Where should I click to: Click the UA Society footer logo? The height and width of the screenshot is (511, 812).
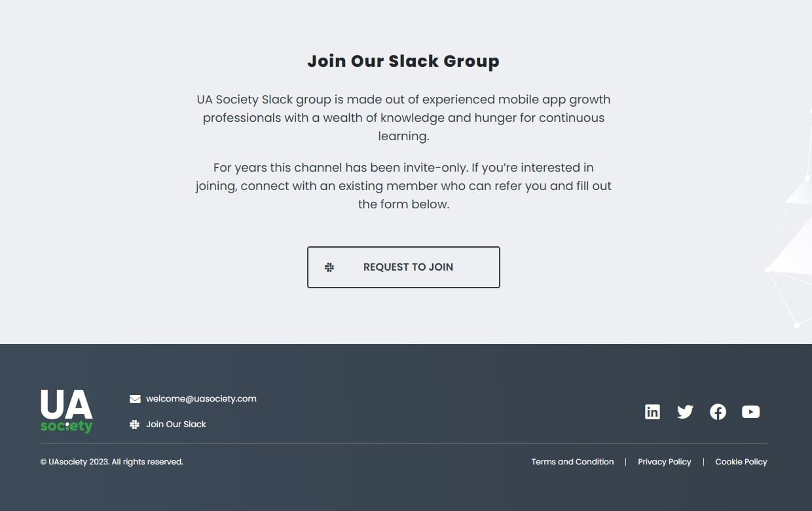66,411
